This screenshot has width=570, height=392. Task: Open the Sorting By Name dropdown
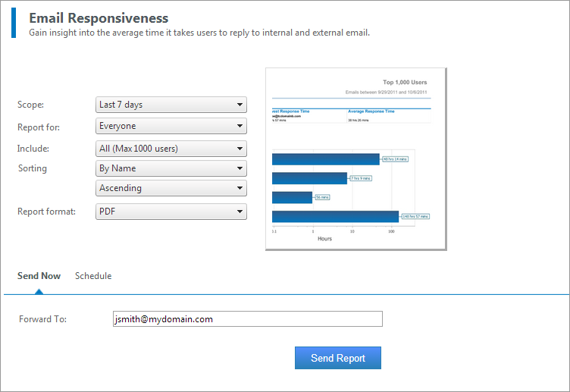[x=171, y=168]
